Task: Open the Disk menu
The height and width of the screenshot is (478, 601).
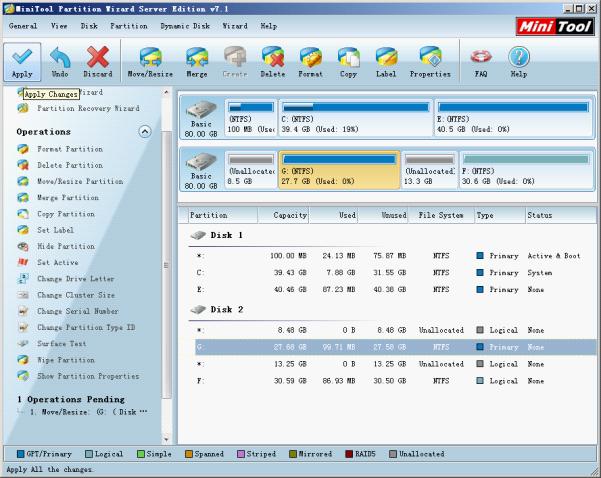Action: 89,26
